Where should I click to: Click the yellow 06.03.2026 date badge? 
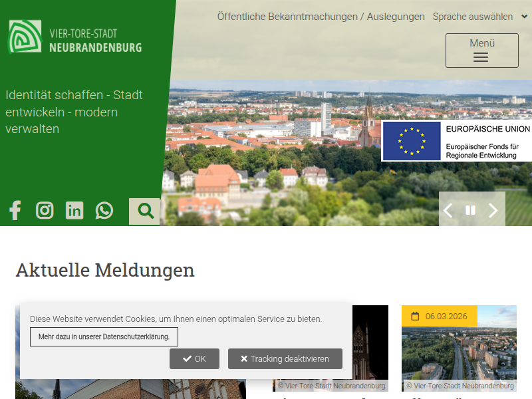tap(439, 317)
